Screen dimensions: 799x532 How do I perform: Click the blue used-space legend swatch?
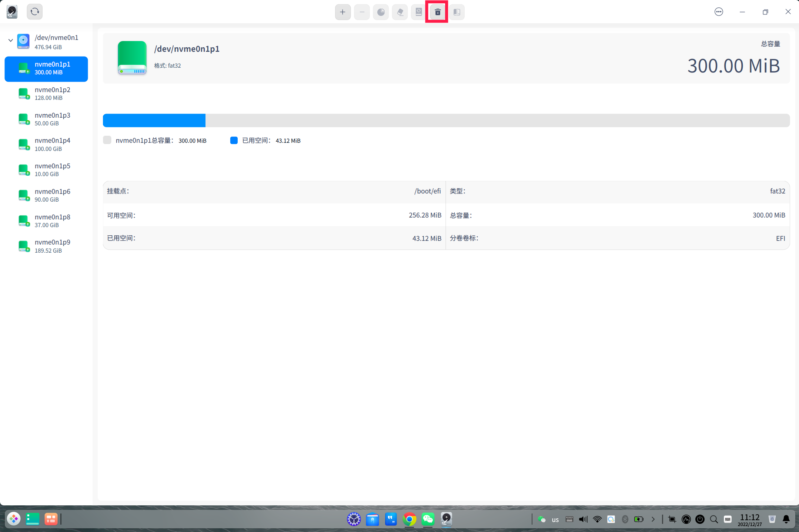click(234, 140)
